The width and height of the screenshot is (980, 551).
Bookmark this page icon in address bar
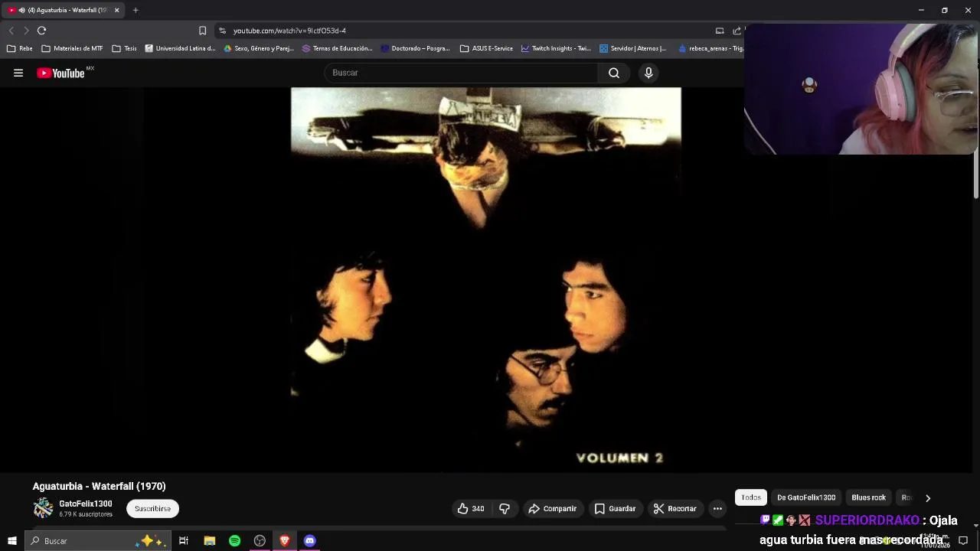(202, 31)
